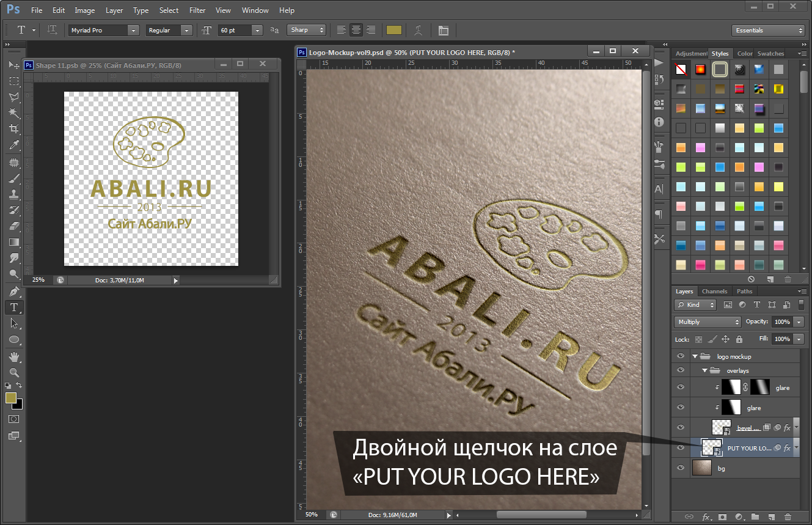Screen dimensions: 812x525
Task: Pick the Hand tool
Action: [x=13, y=356]
